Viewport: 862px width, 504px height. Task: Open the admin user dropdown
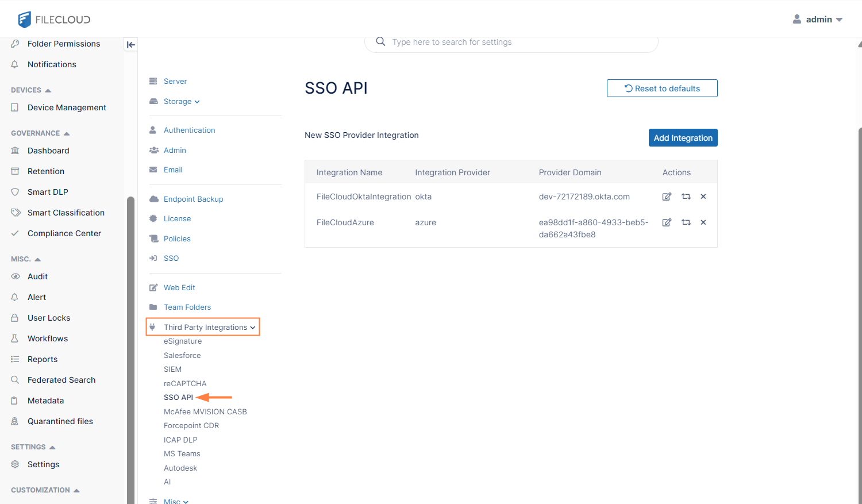pos(818,20)
